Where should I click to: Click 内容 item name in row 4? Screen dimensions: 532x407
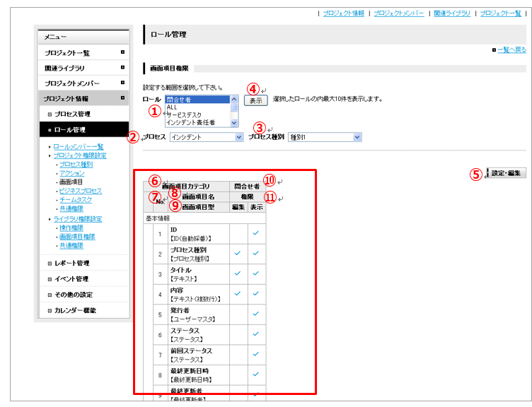coord(177,290)
